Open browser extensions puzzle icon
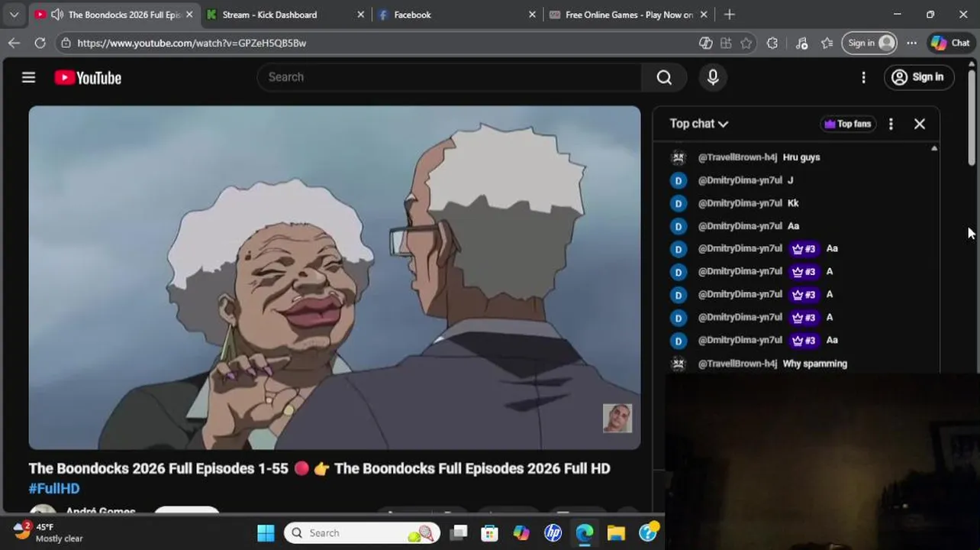Screen dimensions: 980x550 [x=772, y=43]
